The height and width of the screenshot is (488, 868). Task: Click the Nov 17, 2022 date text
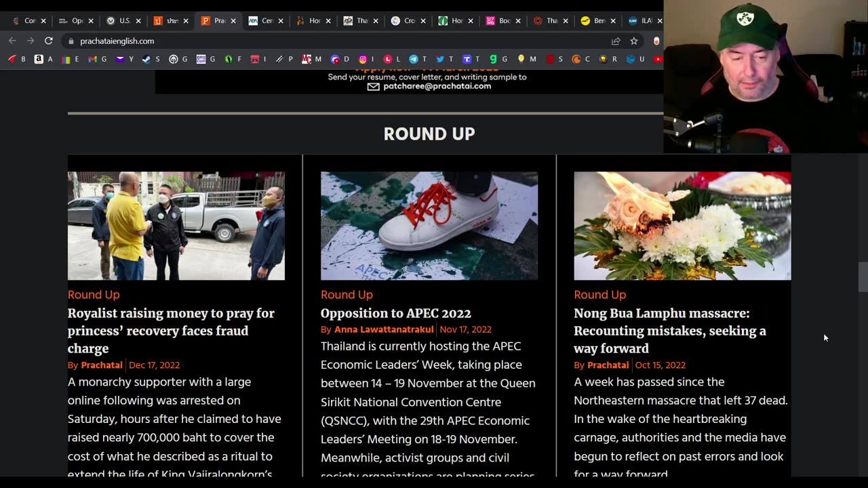pyautogui.click(x=465, y=329)
